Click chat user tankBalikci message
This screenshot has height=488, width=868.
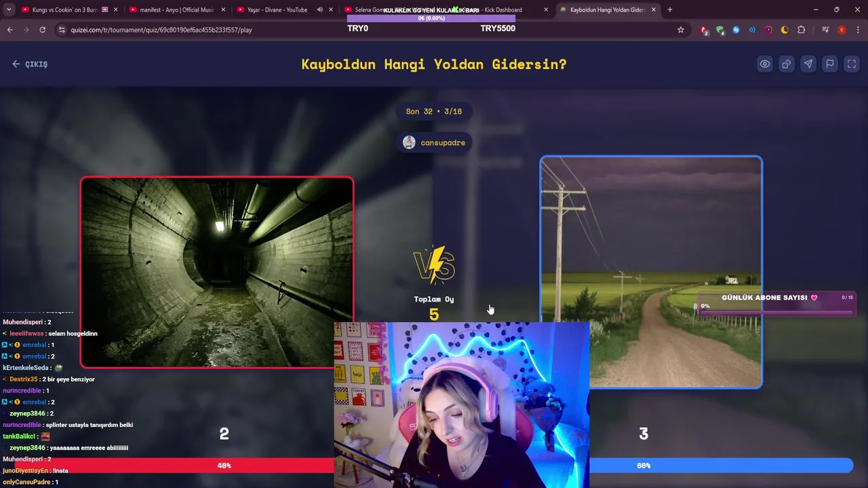pyautogui.click(x=26, y=436)
